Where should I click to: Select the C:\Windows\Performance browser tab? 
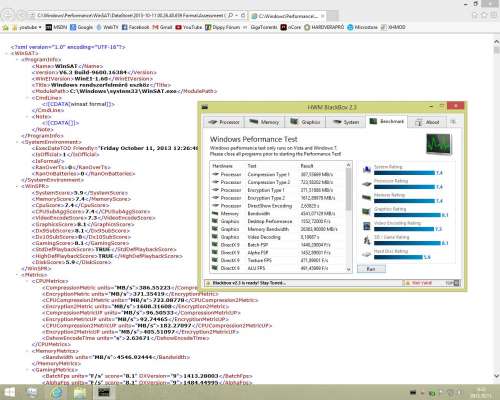[x=288, y=16]
